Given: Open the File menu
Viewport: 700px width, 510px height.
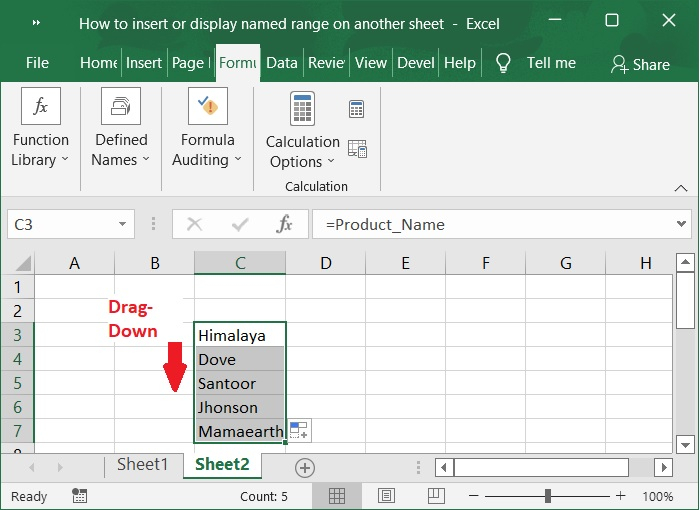Looking at the screenshot, I should point(37,63).
